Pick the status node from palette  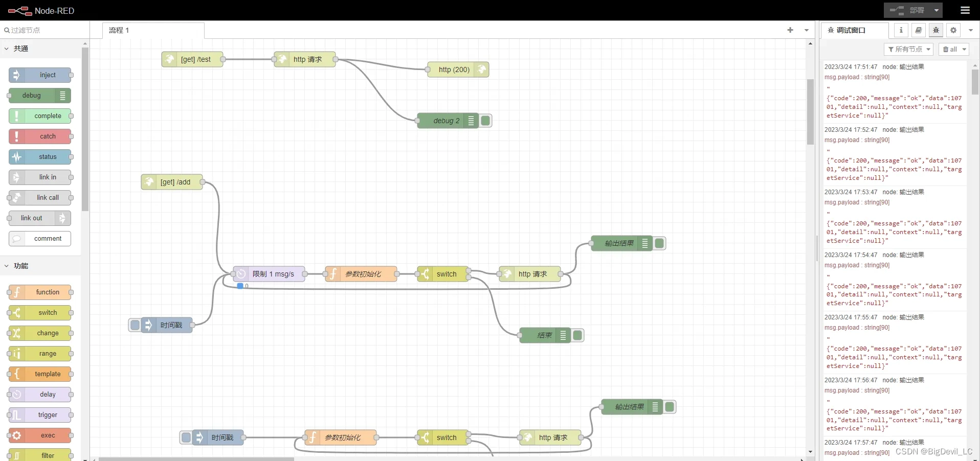[40, 157]
